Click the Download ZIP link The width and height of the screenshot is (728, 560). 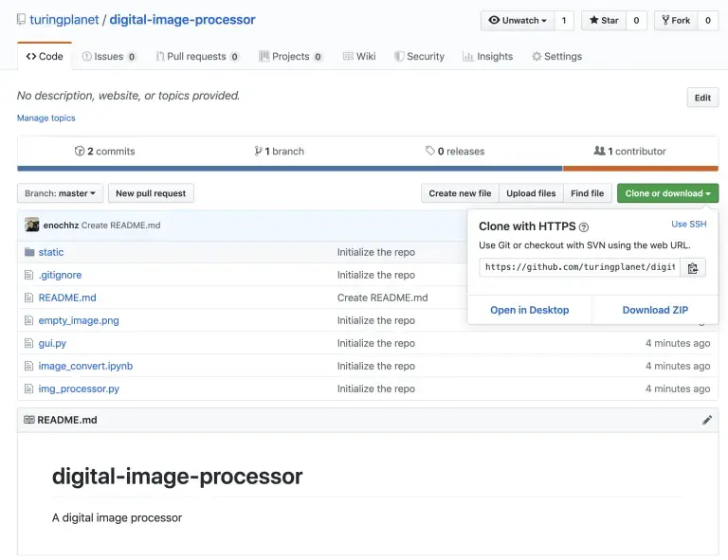point(655,310)
